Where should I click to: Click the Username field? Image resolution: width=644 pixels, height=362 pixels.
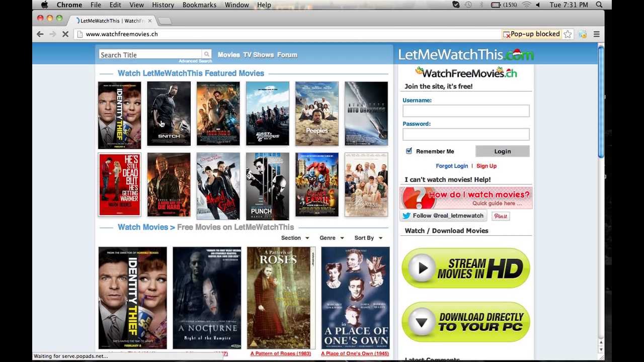click(466, 111)
